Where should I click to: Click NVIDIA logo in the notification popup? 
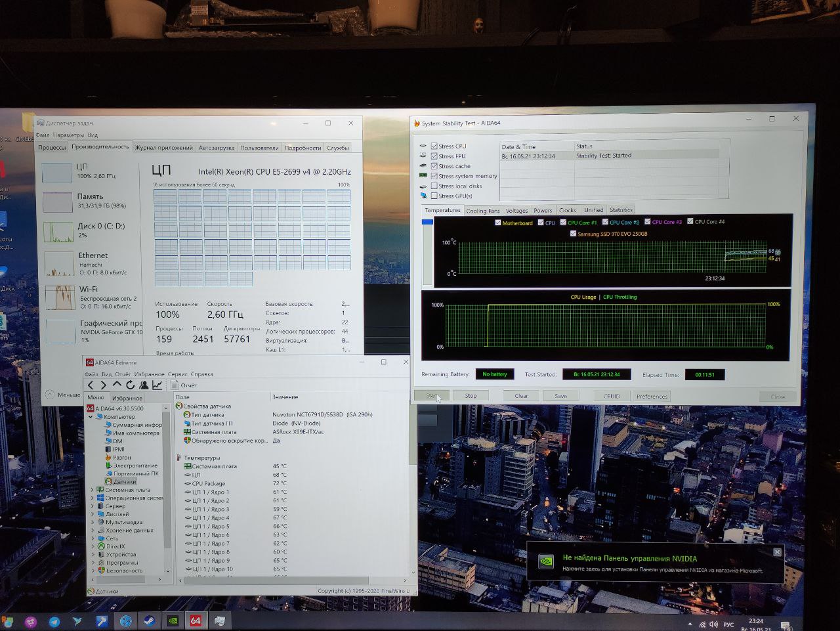pyautogui.click(x=545, y=562)
